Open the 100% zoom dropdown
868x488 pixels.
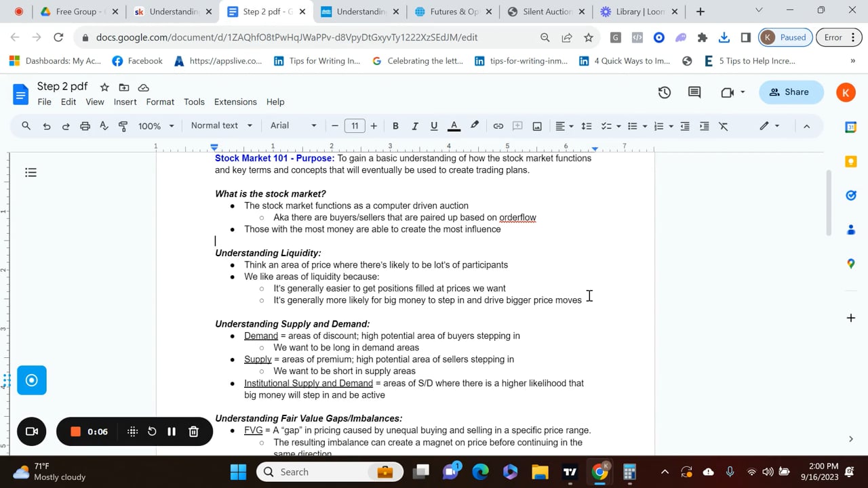pyautogui.click(x=155, y=125)
